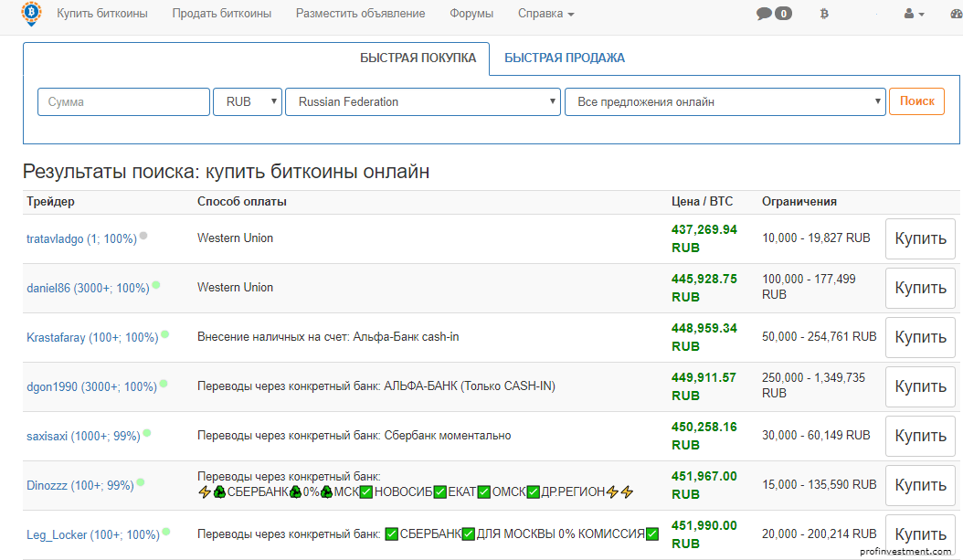Click the limit 50,000 - 254,761 RUB
Screen dimensions: 963x560
(820, 336)
